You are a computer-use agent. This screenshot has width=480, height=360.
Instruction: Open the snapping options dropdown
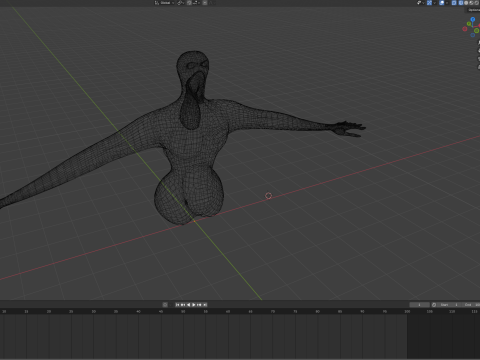pos(196,3)
